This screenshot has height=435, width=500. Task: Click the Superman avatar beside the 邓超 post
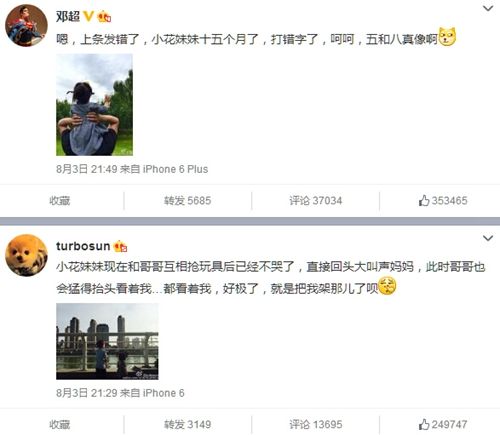click(26, 25)
